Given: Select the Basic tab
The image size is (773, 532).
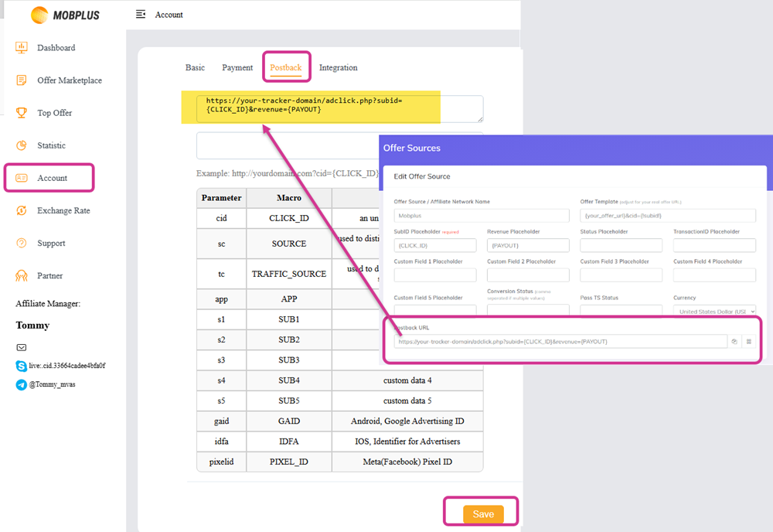Looking at the screenshot, I should tap(195, 67).
